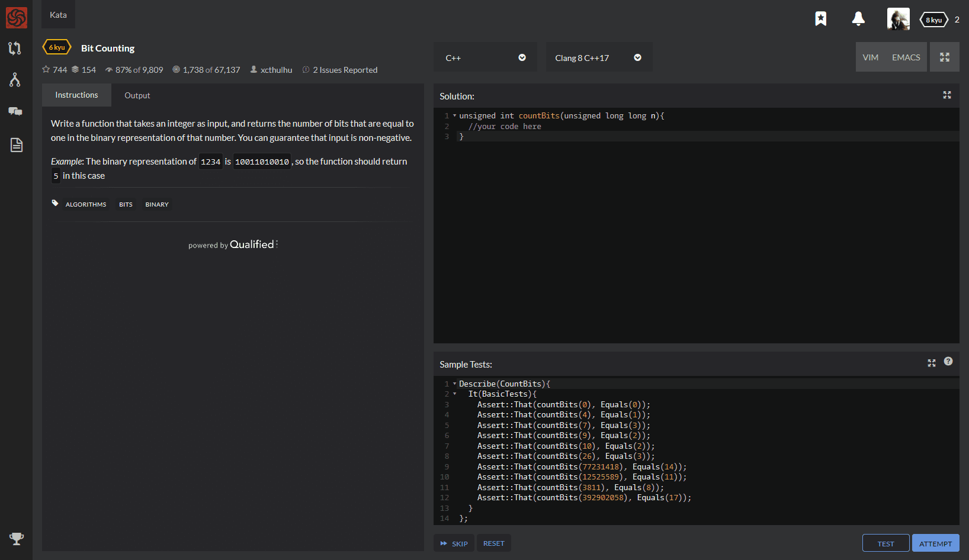Submit with the ATTEMPT button
This screenshot has height=560, width=969.
[x=935, y=543]
